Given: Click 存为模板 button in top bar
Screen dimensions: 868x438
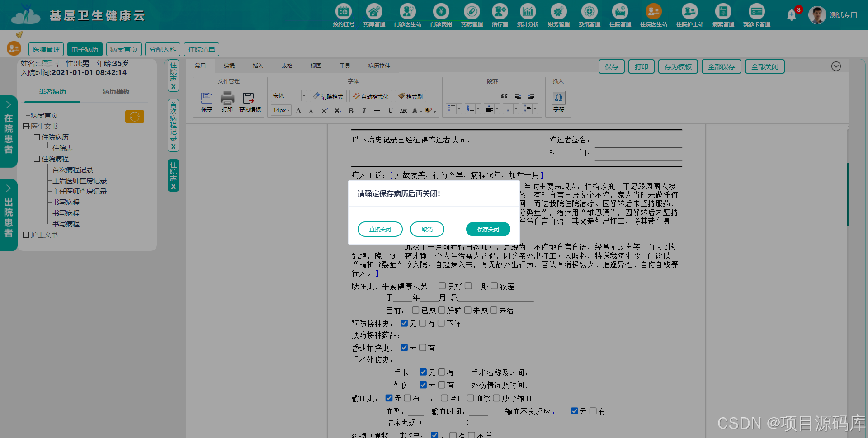Looking at the screenshot, I should click(678, 66).
